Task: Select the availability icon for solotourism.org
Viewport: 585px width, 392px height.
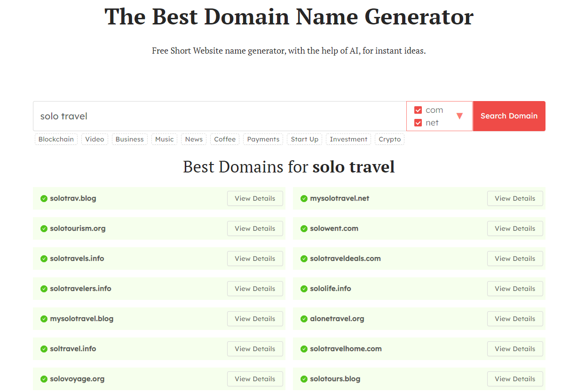Action: coord(43,228)
